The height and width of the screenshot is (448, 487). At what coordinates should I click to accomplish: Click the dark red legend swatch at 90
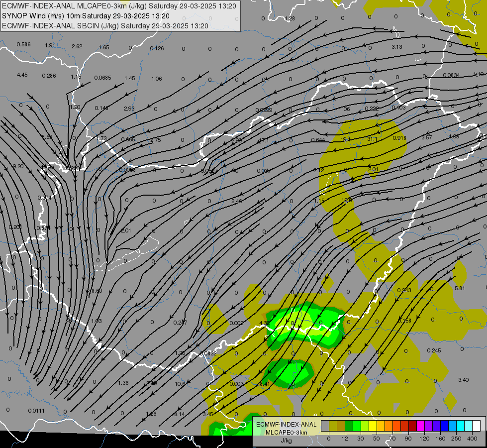coord(412,426)
